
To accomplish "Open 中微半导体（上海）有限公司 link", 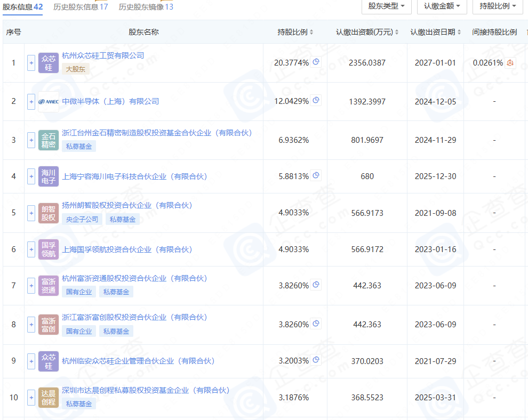I will click(x=110, y=101).
